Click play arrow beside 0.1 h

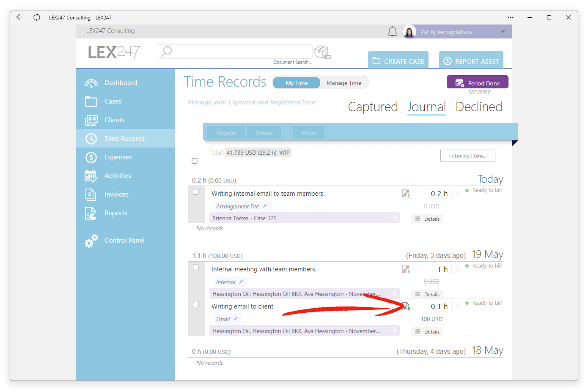tap(455, 306)
